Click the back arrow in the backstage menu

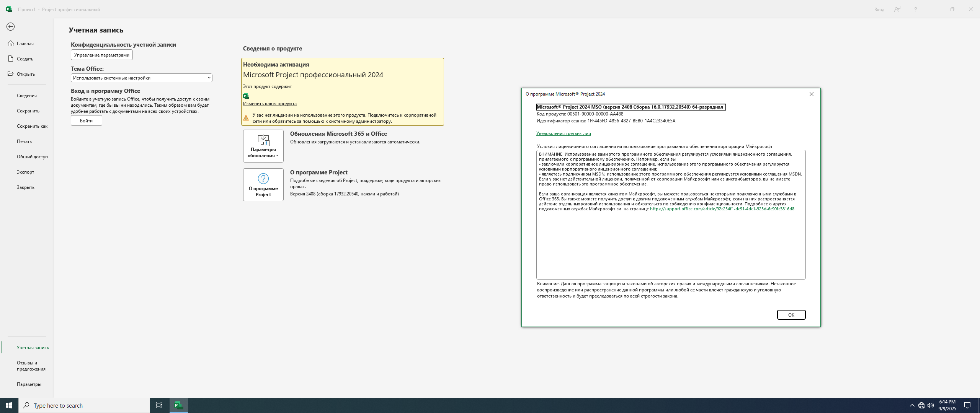pyautogui.click(x=10, y=26)
